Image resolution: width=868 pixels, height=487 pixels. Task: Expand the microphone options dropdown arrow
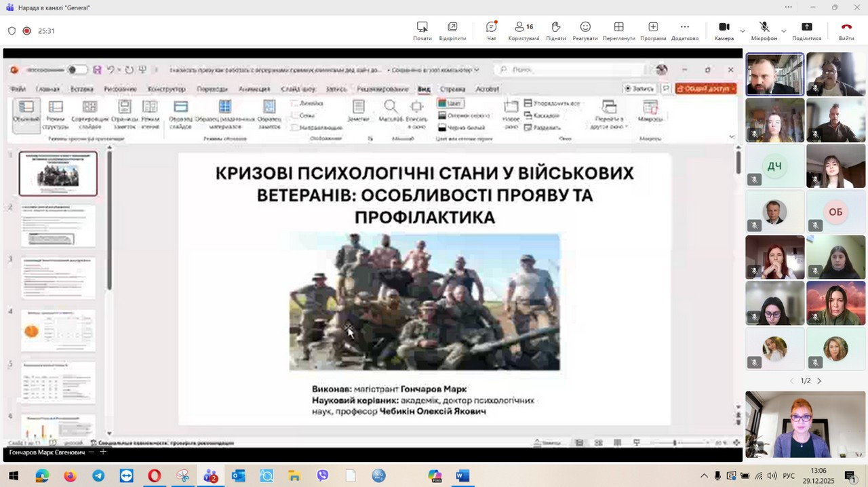coord(784,31)
